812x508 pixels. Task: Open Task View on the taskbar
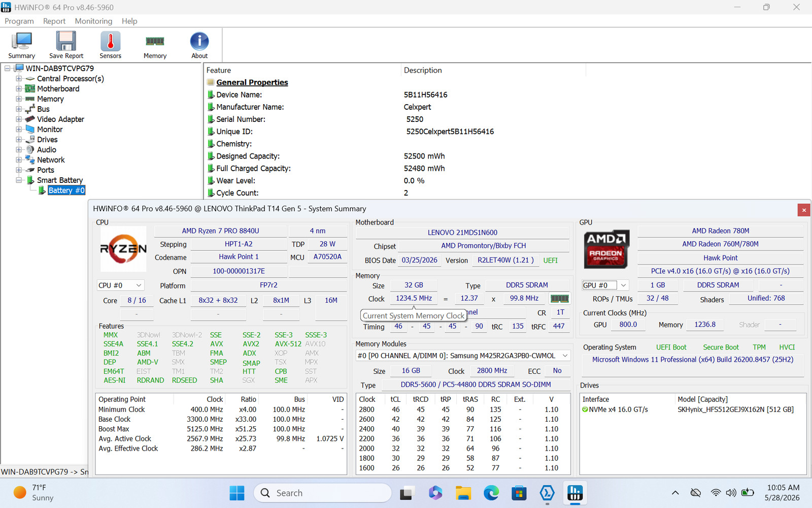pos(407,493)
